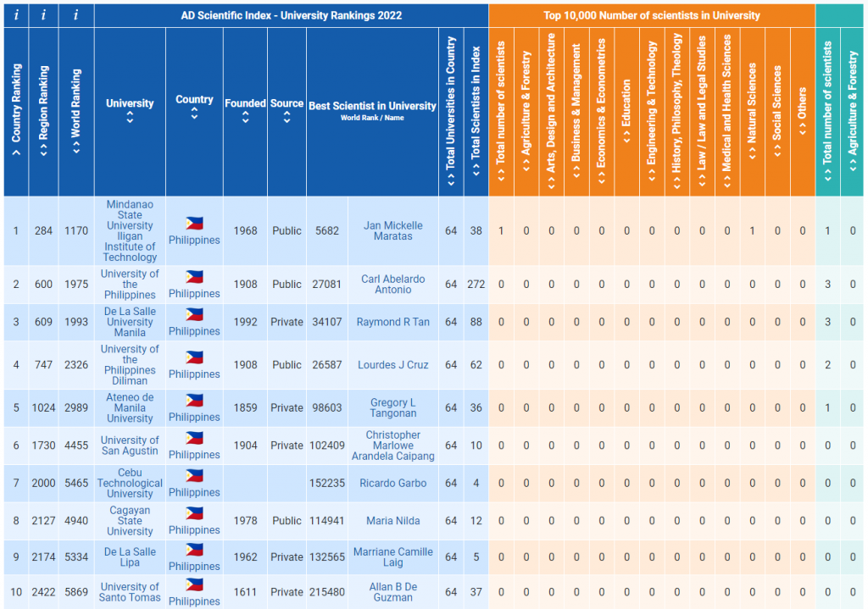The image size is (868, 609).
Task: Open Ateneo de Manila University link
Action: click(130, 407)
